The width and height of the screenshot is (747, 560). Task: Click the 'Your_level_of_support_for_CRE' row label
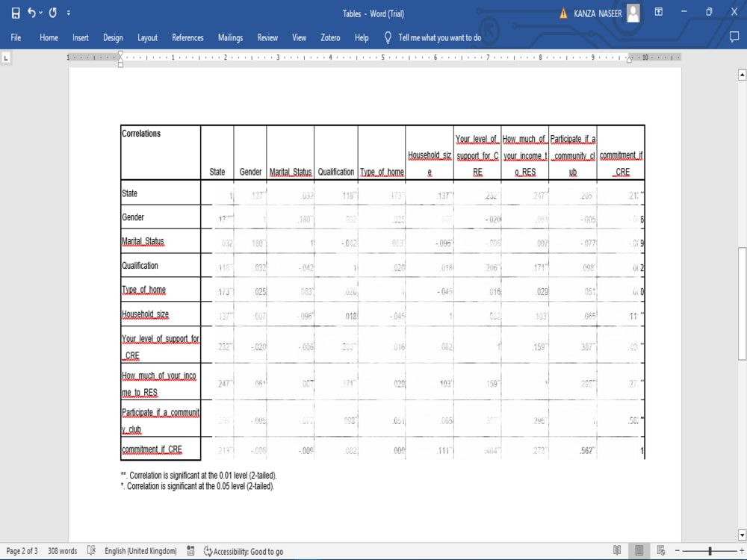click(x=161, y=347)
